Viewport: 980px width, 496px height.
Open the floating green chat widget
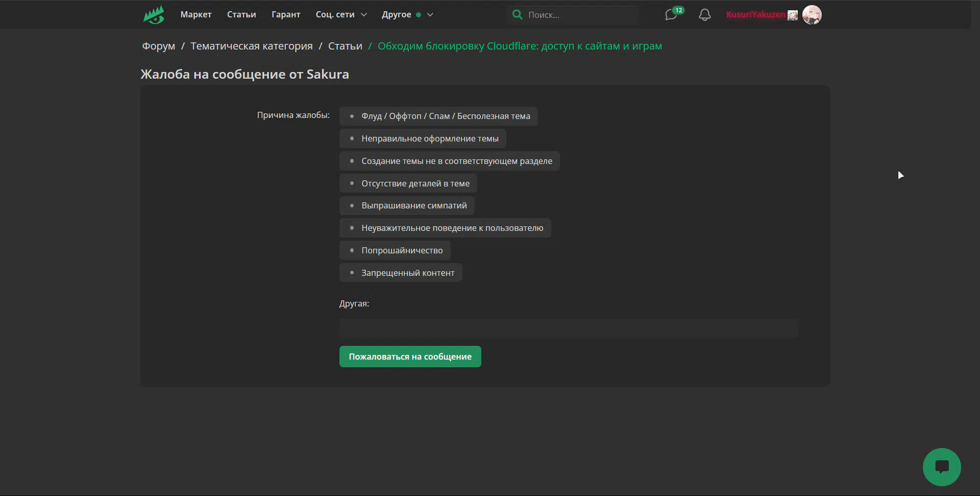[x=941, y=467]
